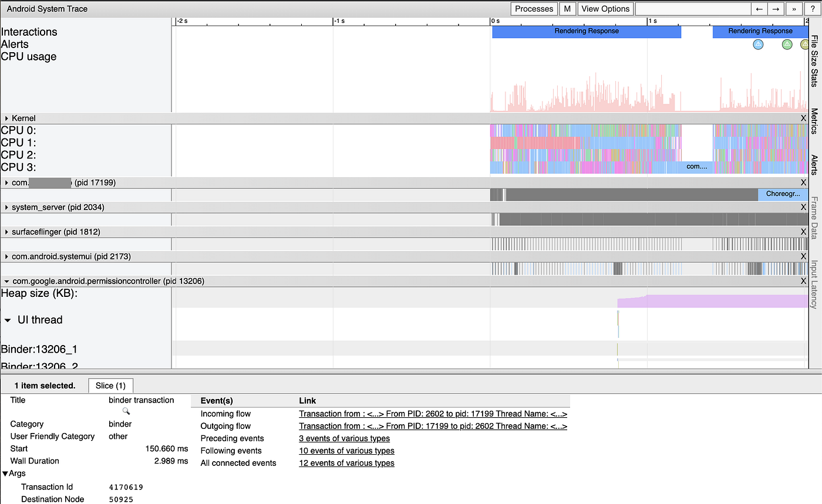Collapse the UI thread section
This screenshot has width=822, height=504.
[x=8, y=320]
